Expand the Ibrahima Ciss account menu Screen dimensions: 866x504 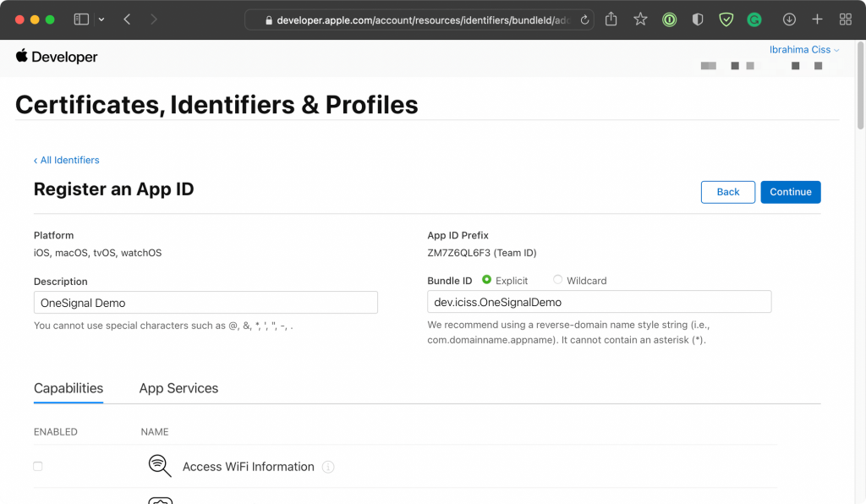[x=804, y=50]
